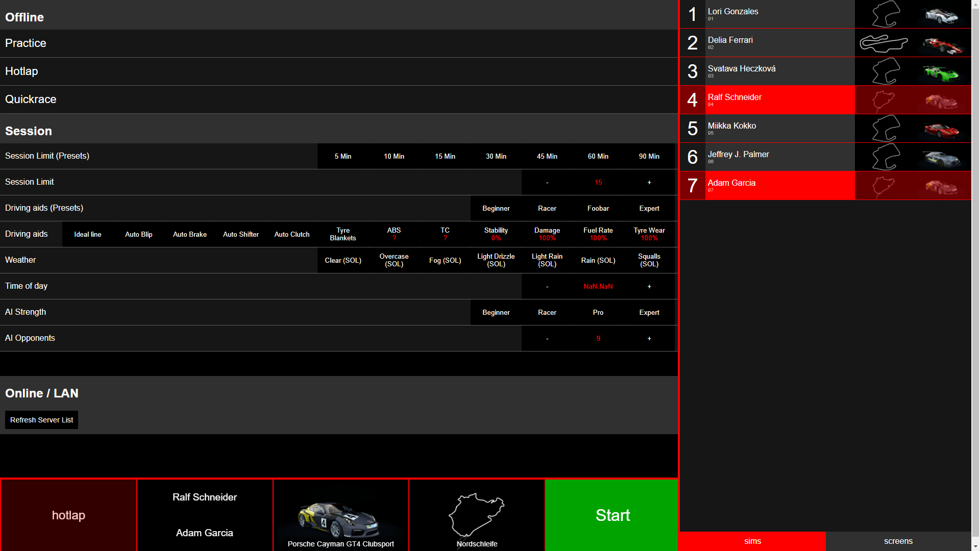The width and height of the screenshot is (980, 551).
Task: Choose the Expert driving aids preset
Action: pyautogui.click(x=649, y=208)
